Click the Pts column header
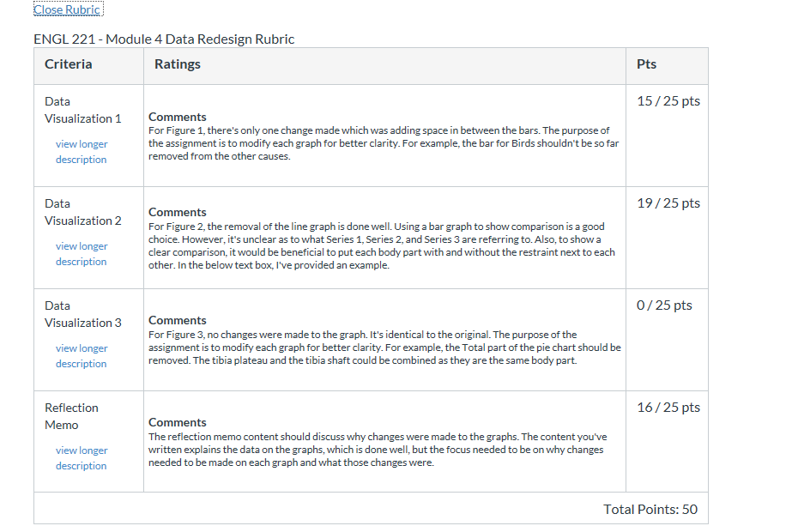The image size is (786, 532). click(x=646, y=64)
